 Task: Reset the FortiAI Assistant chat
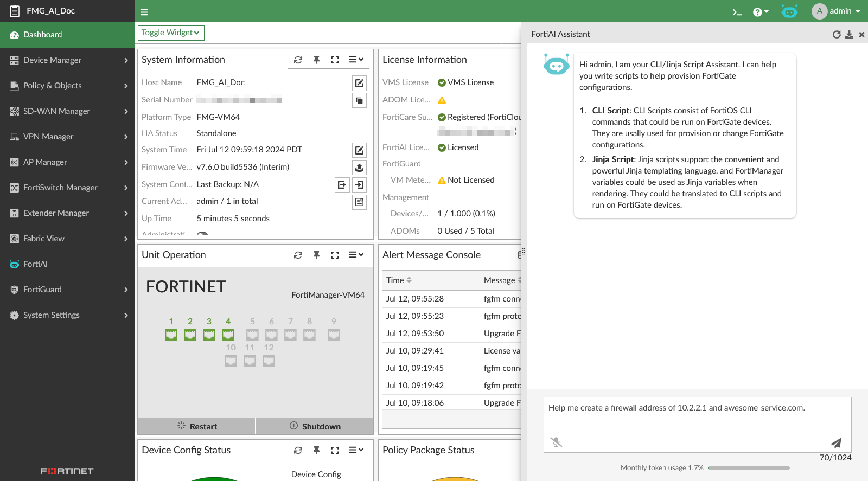coord(837,35)
